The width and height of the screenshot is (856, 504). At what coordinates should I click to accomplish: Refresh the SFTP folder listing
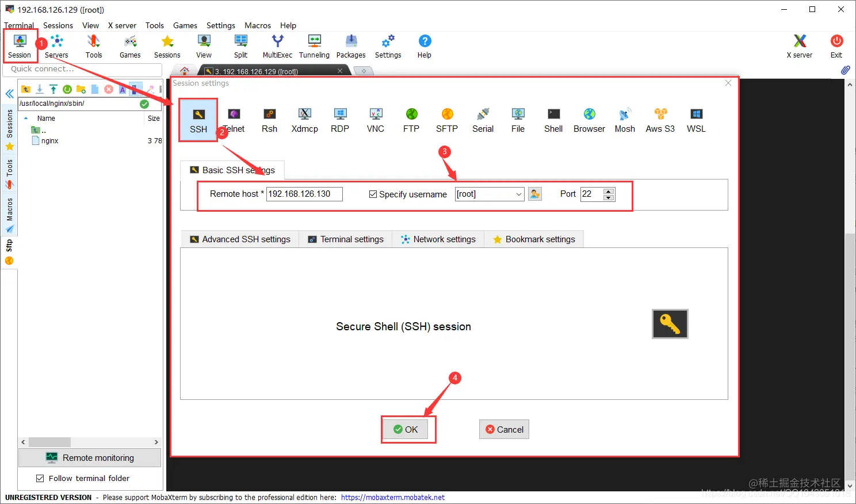tap(67, 89)
